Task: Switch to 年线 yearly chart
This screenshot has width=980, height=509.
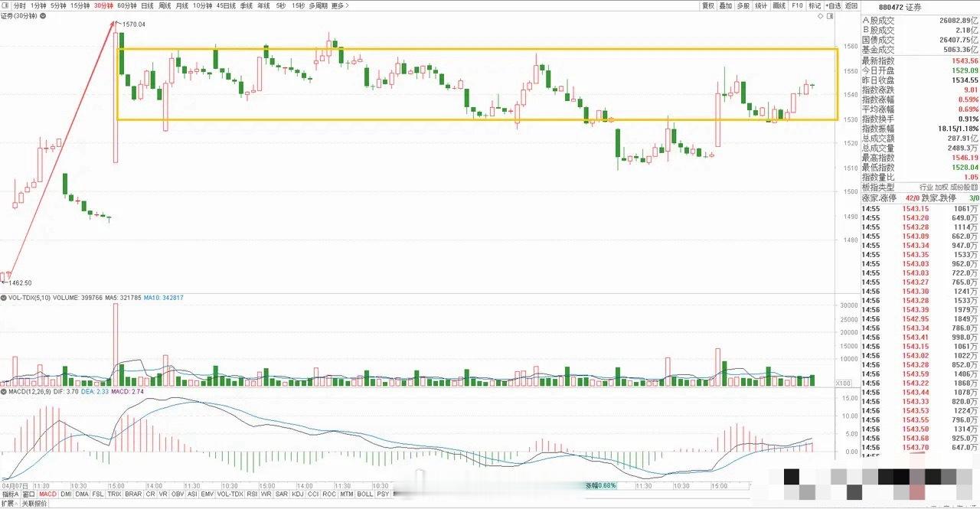Action: pos(263,5)
